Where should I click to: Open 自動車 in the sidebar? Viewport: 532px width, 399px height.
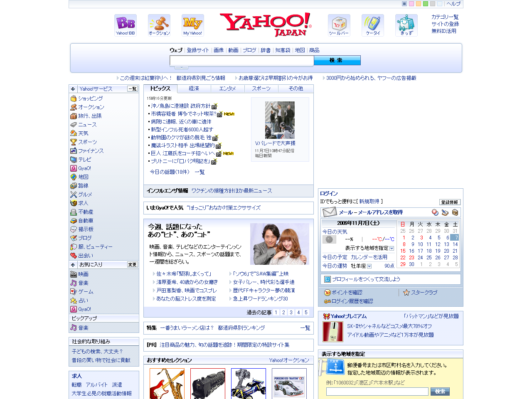(x=86, y=221)
